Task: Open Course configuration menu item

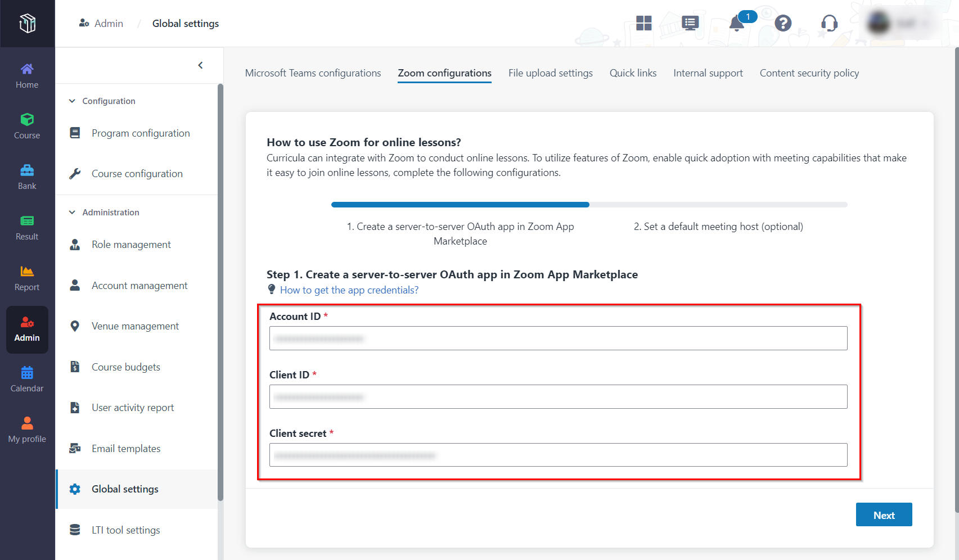Action: point(137,174)
